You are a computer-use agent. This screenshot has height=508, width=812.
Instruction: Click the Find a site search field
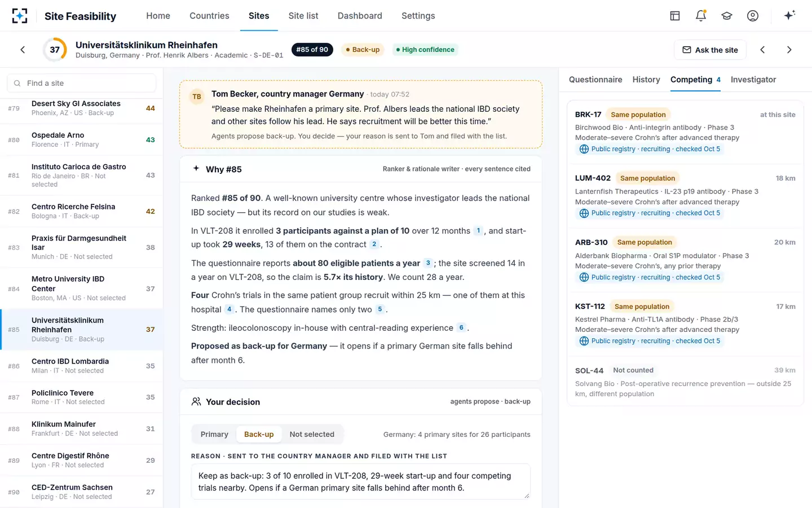[x=82, y=83]
